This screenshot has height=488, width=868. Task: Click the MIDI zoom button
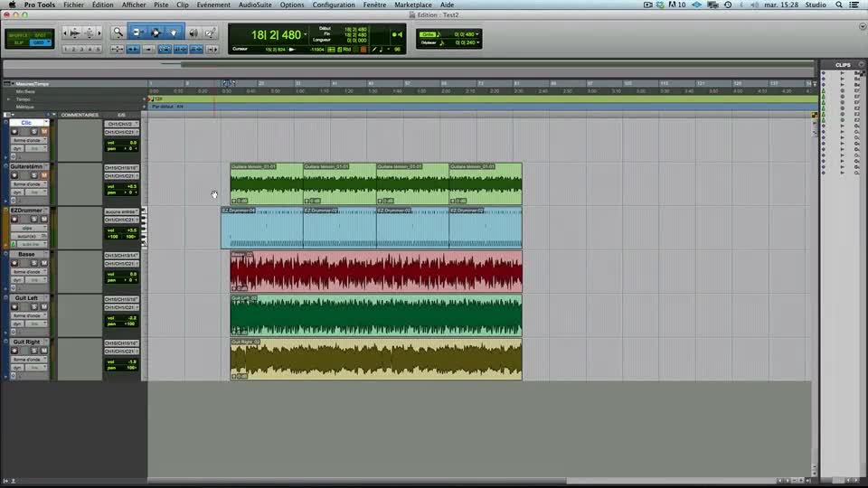(89, 33)
